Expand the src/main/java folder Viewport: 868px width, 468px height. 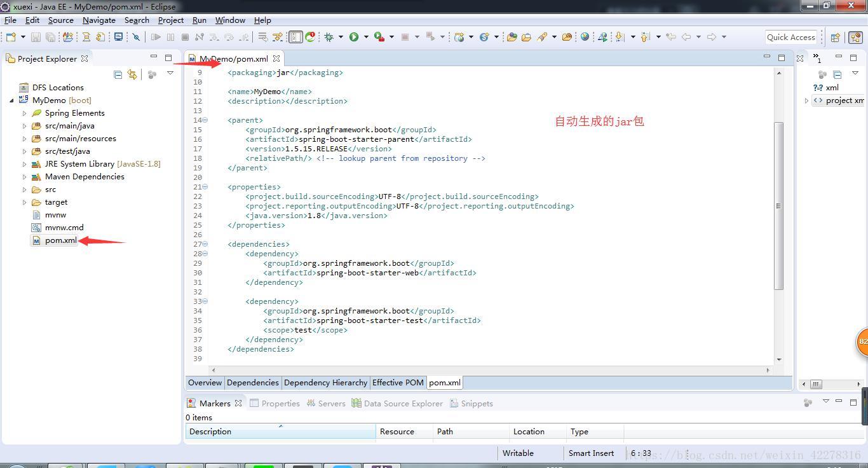point(25,126)
